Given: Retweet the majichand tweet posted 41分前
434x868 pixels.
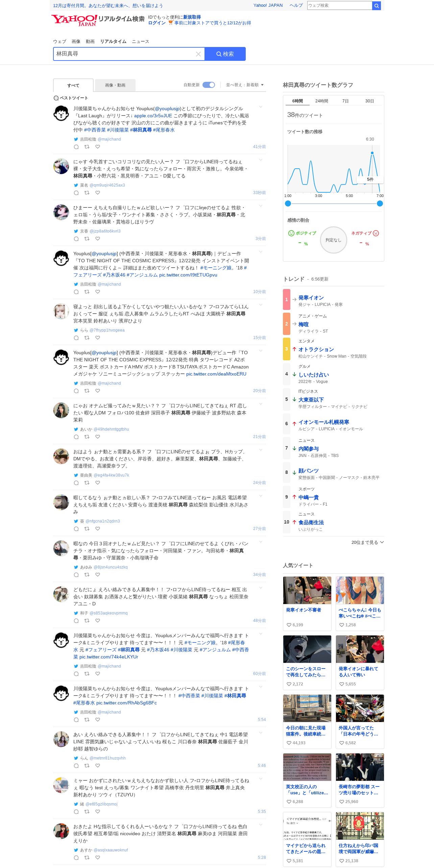Looking at the screenshot, I should tap(87, 147).
